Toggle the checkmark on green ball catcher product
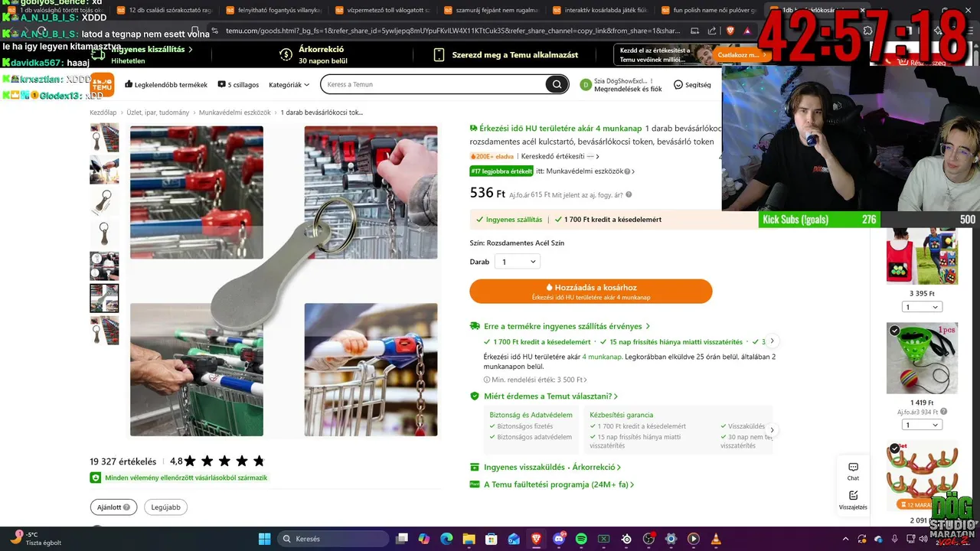980x551 pixels. 894,331
